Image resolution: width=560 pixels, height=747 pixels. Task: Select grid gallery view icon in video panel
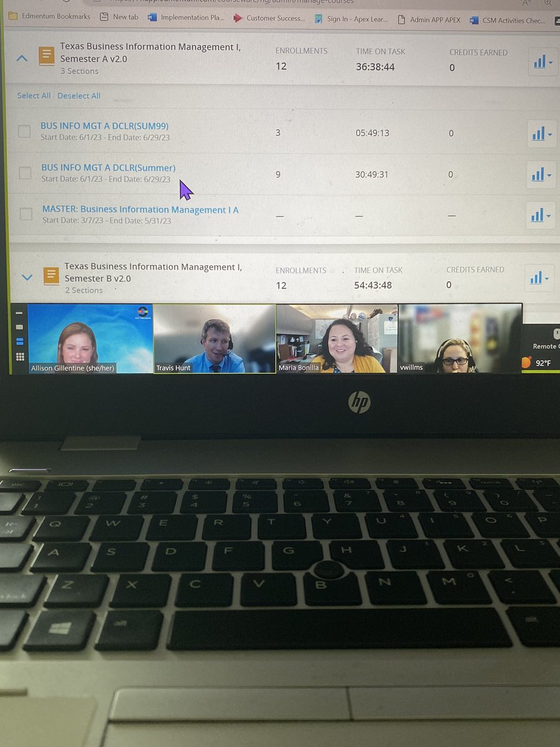[x=19, y=357]
